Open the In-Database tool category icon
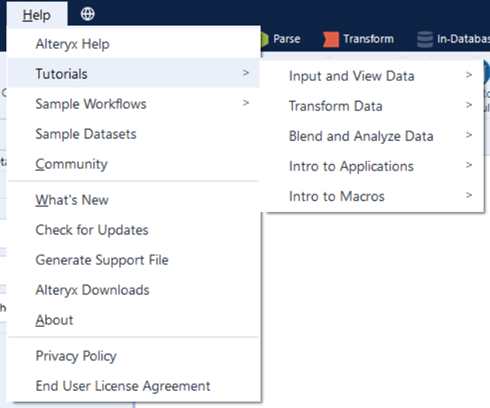The image size is (490, 408). (425, 39)
